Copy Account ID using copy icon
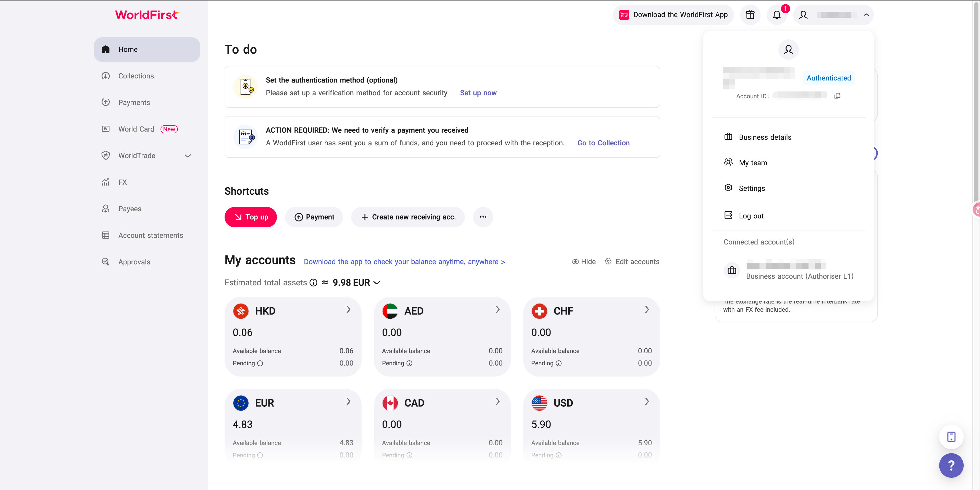 [x=837, y=96]
